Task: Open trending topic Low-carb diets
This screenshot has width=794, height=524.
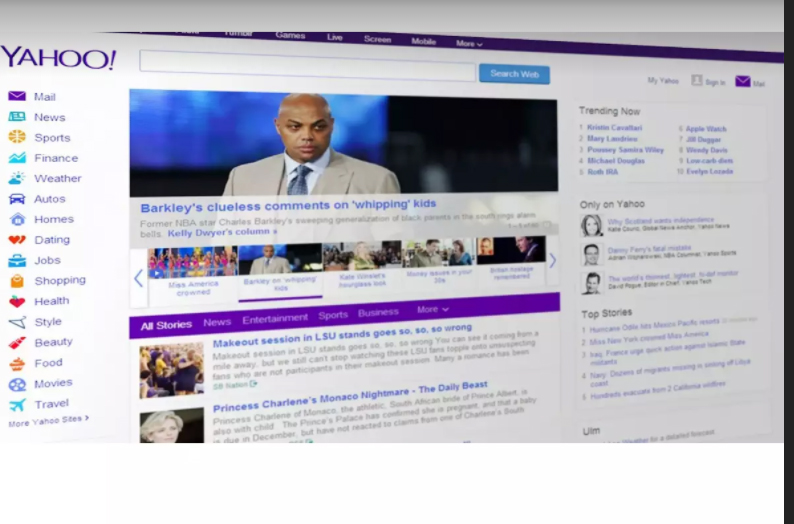Action: [x=709, y=161]
